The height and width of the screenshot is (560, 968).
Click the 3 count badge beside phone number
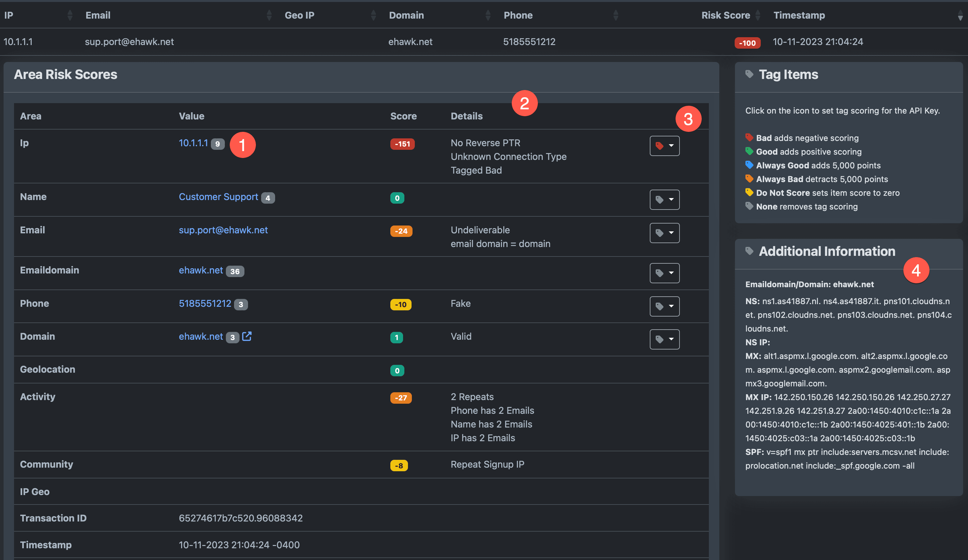pos(241,304)
